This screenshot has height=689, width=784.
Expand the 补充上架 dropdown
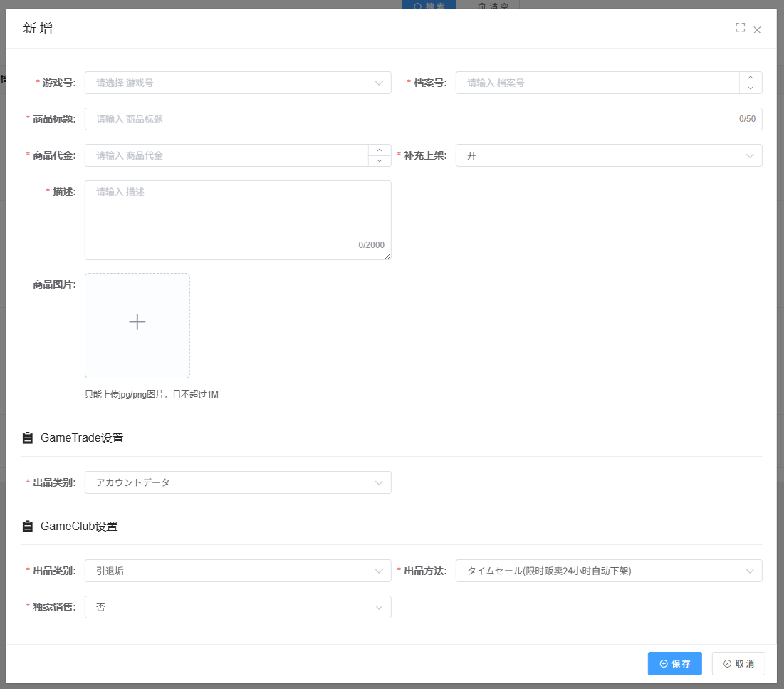(x=608, y=155)
